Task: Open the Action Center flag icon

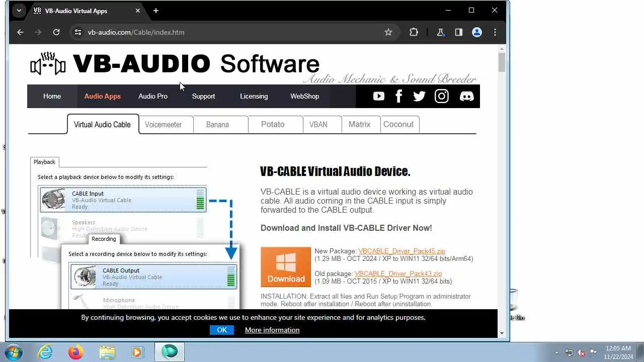Action: [x=593, y=352]
